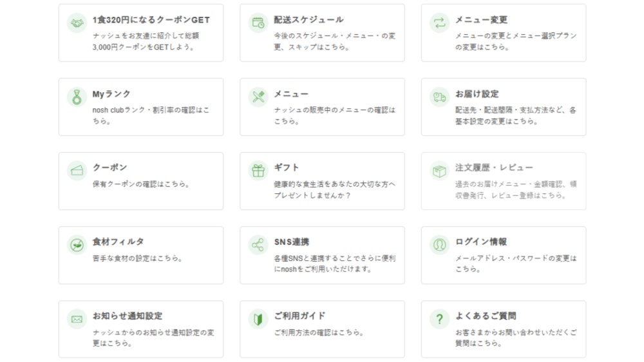Click the leaf icon for 食材フィルタ

pos(77,245)
